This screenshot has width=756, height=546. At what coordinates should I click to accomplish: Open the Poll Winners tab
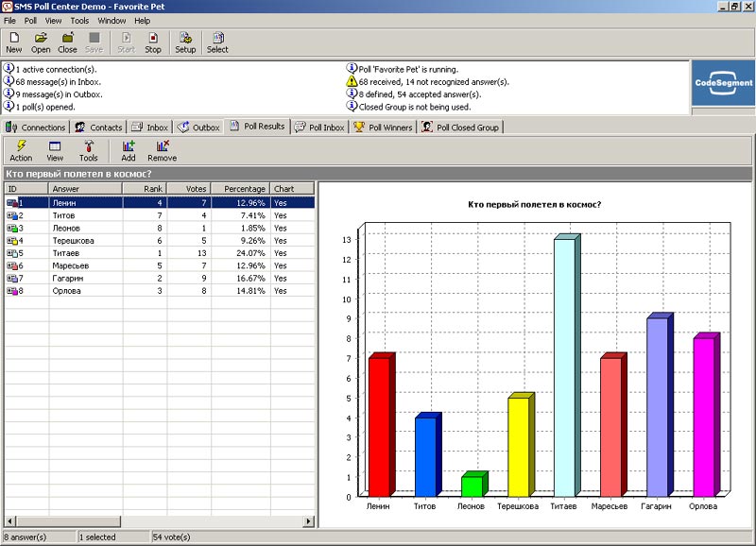[x=384, y=128]
